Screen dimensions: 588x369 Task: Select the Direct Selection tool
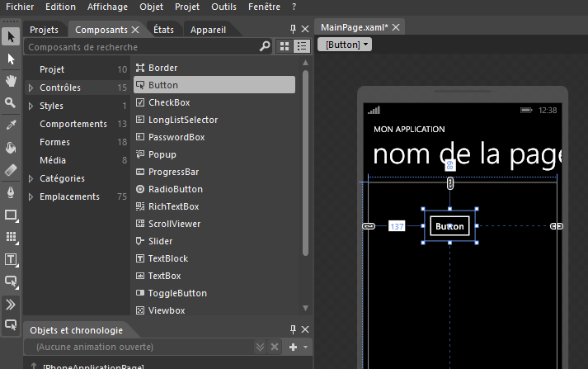coord(11,59)
